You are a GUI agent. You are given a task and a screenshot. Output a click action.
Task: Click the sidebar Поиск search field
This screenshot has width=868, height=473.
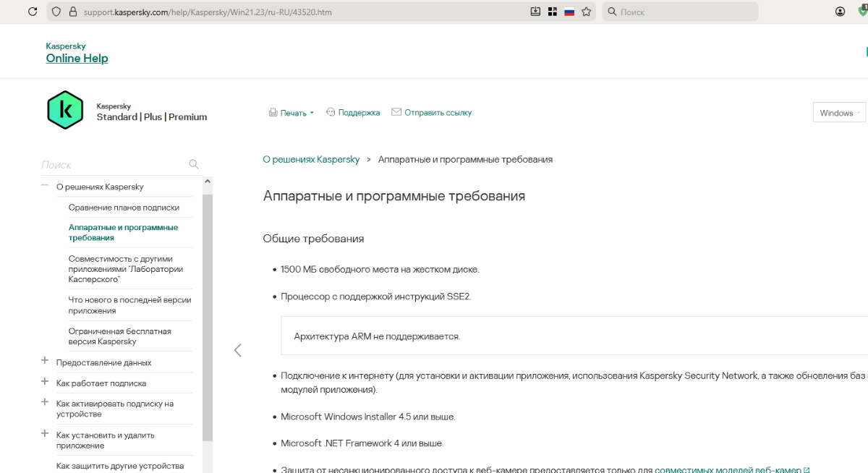pyautogui.click(x=112, y=165)
